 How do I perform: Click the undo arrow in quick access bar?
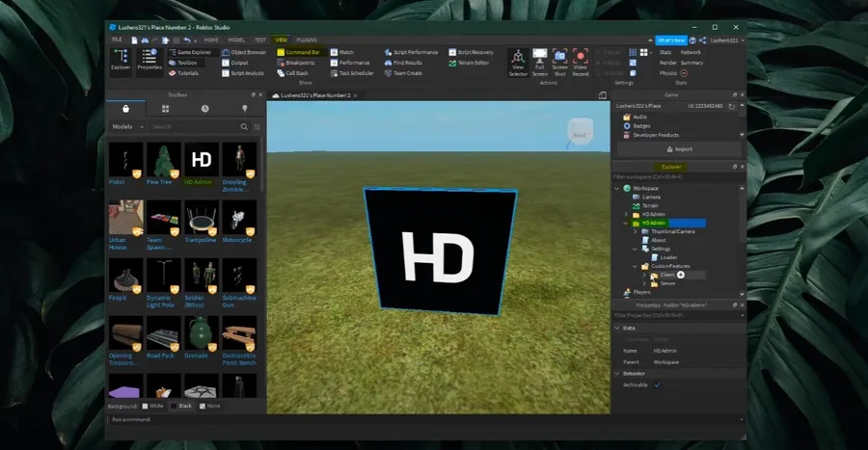pos(187,40)
